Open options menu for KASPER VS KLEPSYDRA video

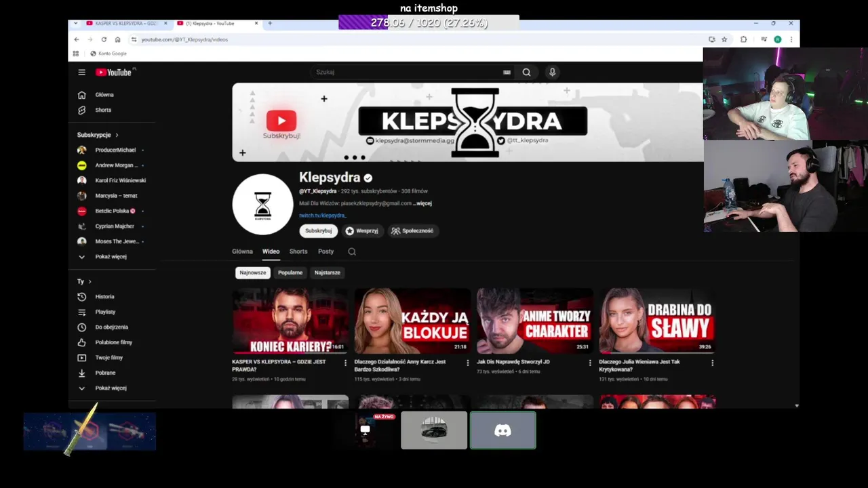[x=345, y=363]
